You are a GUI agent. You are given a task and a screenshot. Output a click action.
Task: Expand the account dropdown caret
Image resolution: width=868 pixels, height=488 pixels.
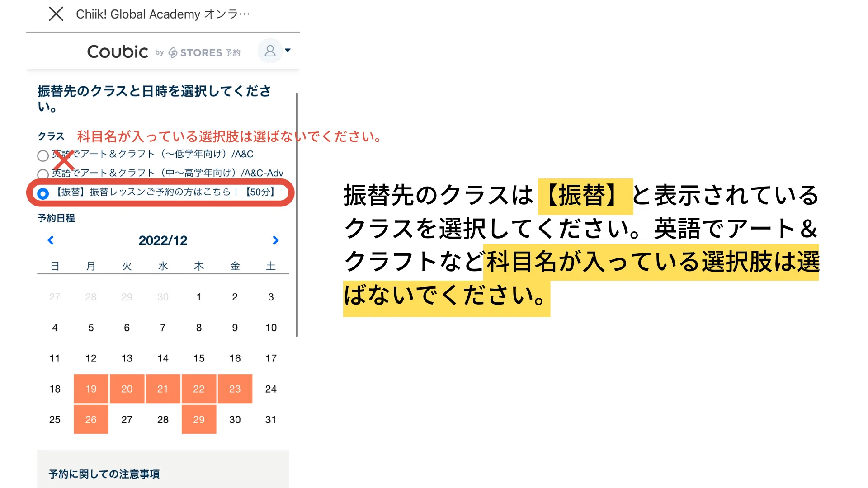coord(288,50)
